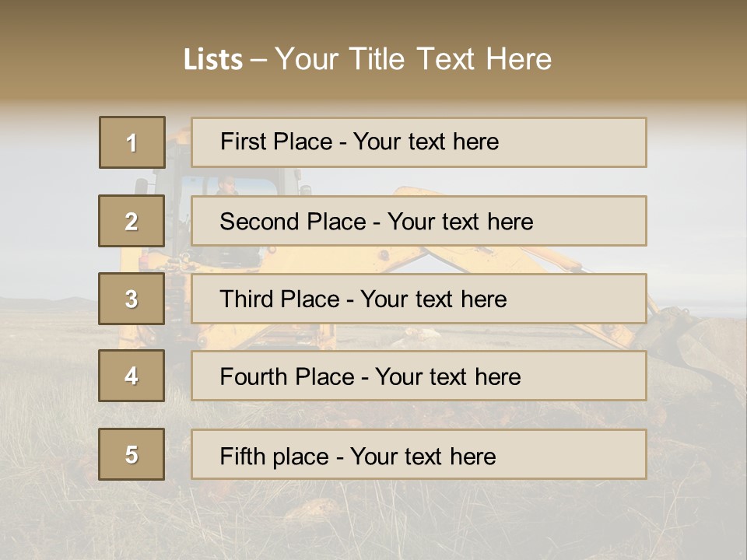Click the number 1 box
747x560 pixels.
point(132,142)
